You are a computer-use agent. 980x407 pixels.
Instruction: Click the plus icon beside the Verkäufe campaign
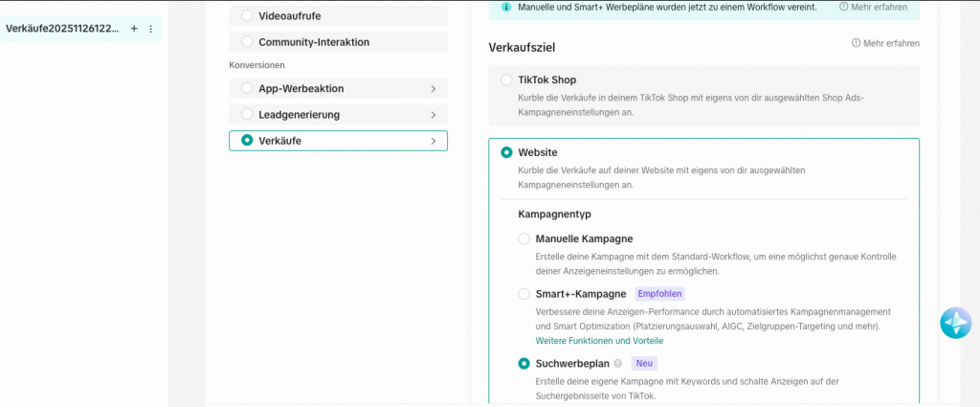tap(134, 29)
